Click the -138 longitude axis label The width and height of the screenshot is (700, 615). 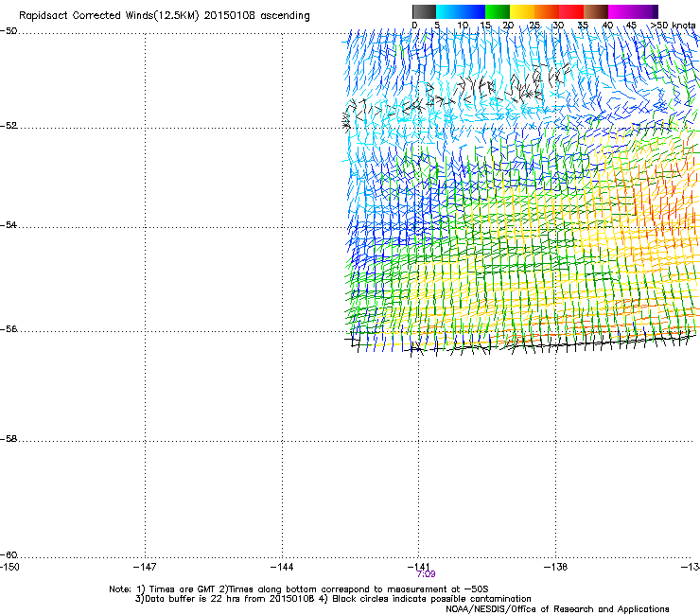click(x=556, y=567)
